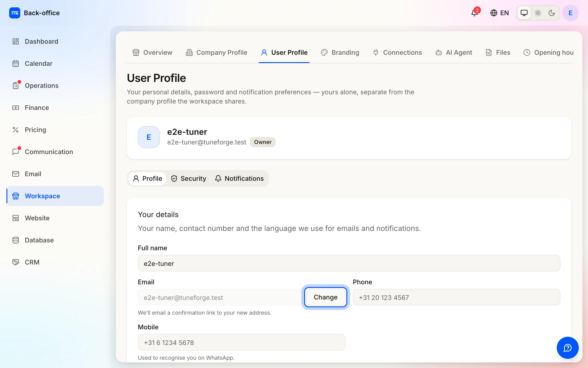Viewport: 588px width, 368px height.
Task: Select the Security sub-tab
Action: tap(189, 178)
